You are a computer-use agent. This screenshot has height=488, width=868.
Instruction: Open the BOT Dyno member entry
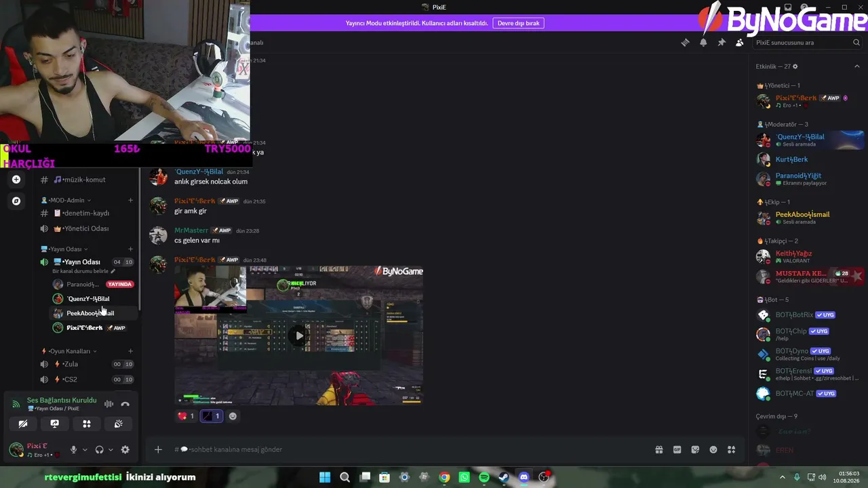[810, 354]
